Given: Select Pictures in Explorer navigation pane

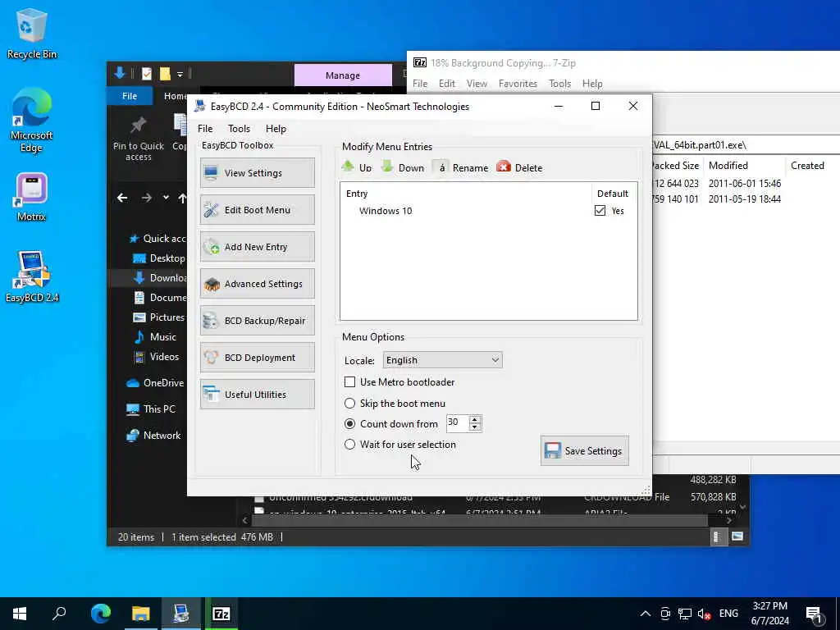Looking at the screenshot, I should tap(158, 317).
